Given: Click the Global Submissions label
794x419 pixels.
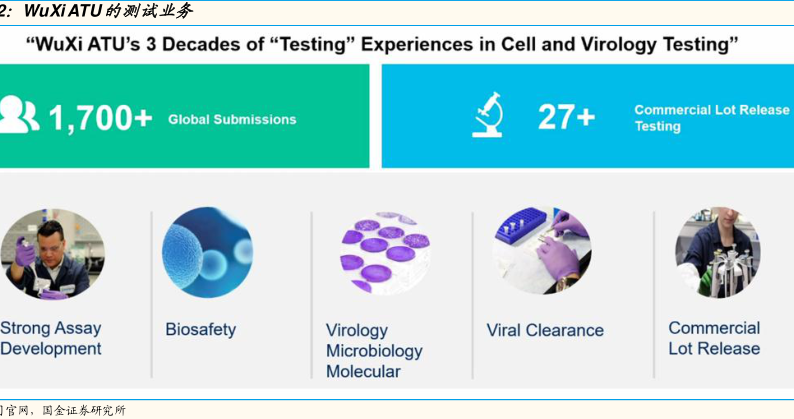Looking at the screenshot, I should point(232,120).
